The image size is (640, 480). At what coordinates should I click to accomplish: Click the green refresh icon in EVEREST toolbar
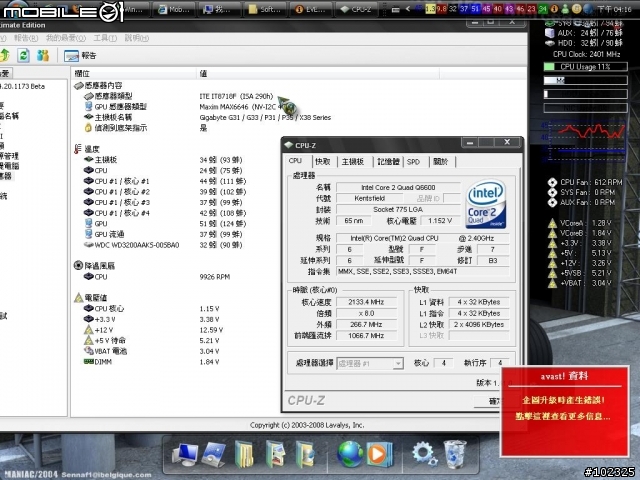point(23,55)
